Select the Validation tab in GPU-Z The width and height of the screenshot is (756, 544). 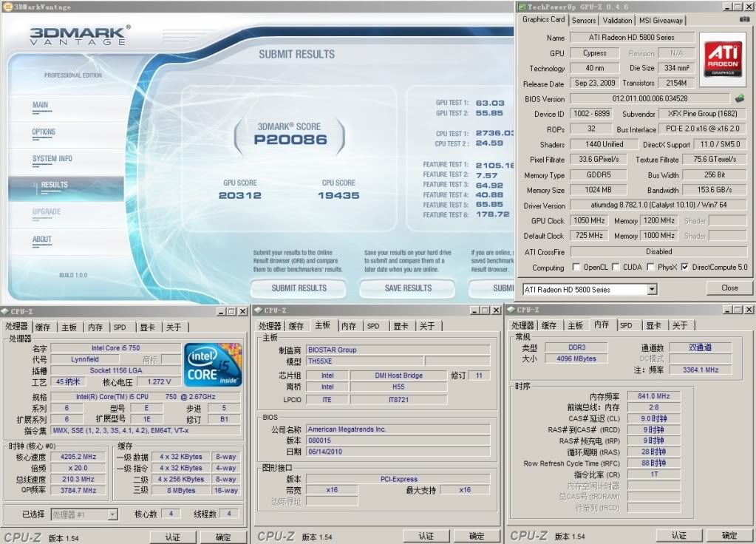coord(617,20)
